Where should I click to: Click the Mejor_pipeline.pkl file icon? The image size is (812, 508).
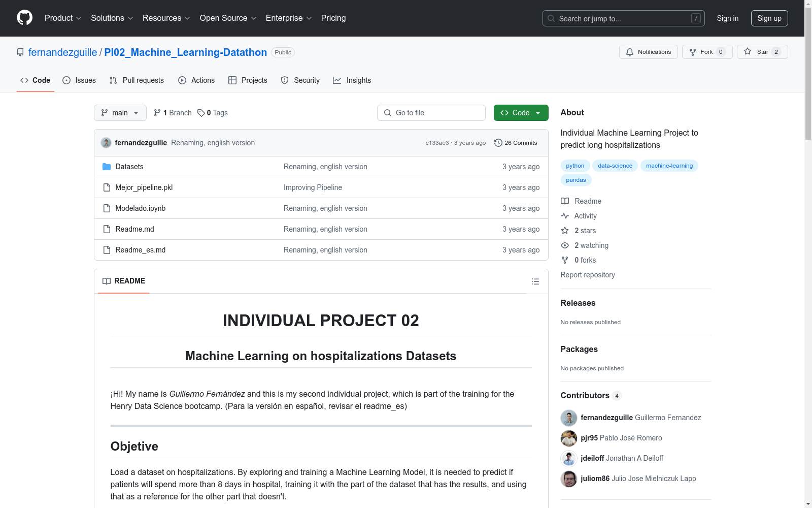click(107, 187)
